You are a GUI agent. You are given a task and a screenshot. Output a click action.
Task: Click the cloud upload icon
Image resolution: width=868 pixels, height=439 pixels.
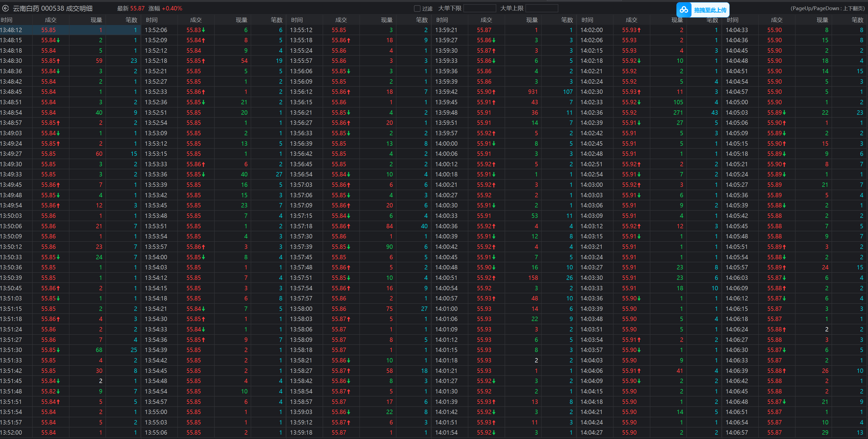tap(684, 10)
